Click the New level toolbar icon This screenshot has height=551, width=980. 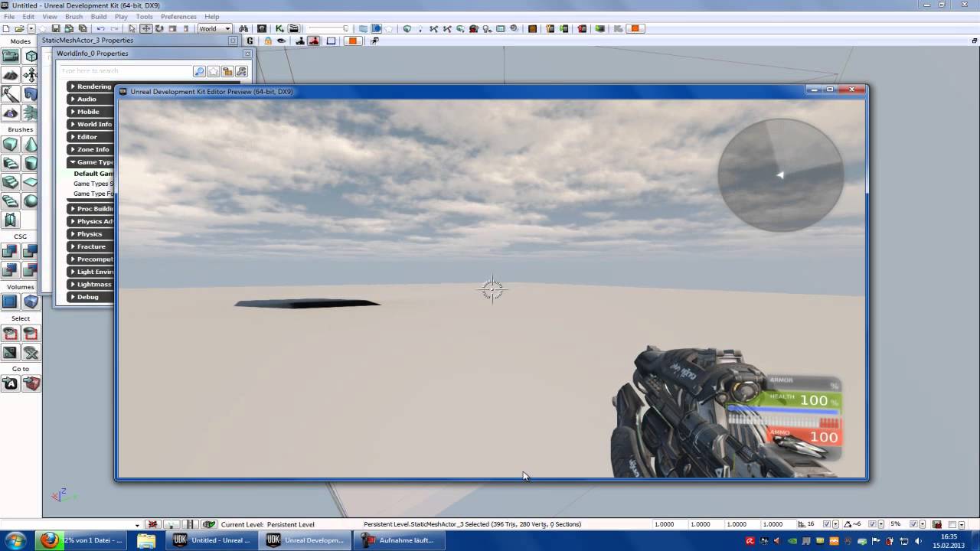point(7,29)
